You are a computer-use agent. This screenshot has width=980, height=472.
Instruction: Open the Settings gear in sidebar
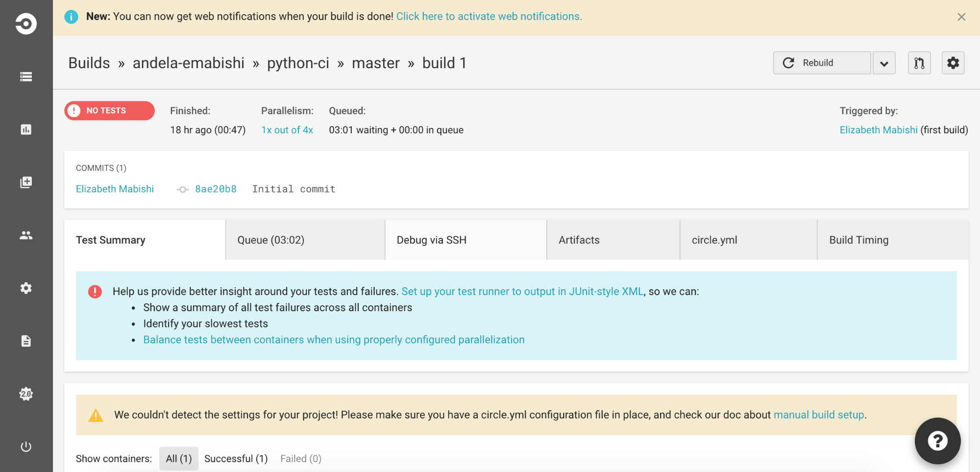26,288
